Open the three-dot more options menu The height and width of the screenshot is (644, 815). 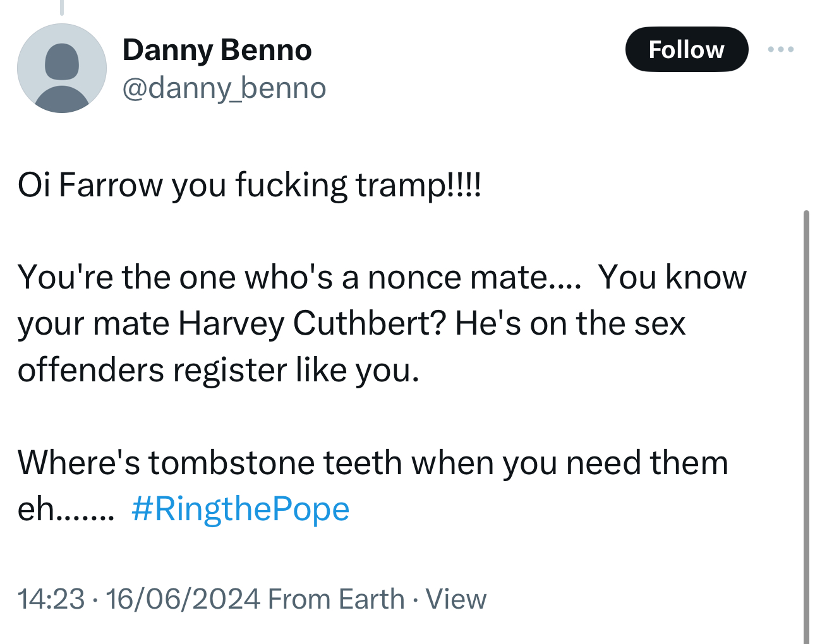pos(781,49)
